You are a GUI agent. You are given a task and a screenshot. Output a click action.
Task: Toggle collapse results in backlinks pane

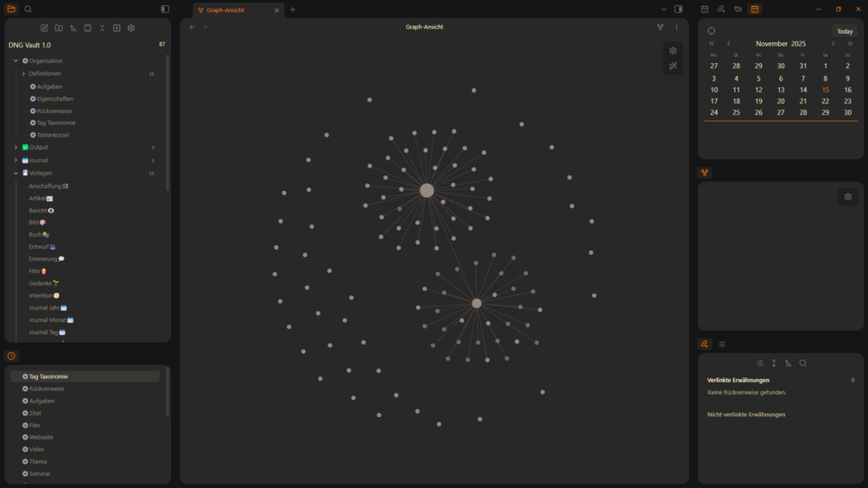click(x=759, y=364)
